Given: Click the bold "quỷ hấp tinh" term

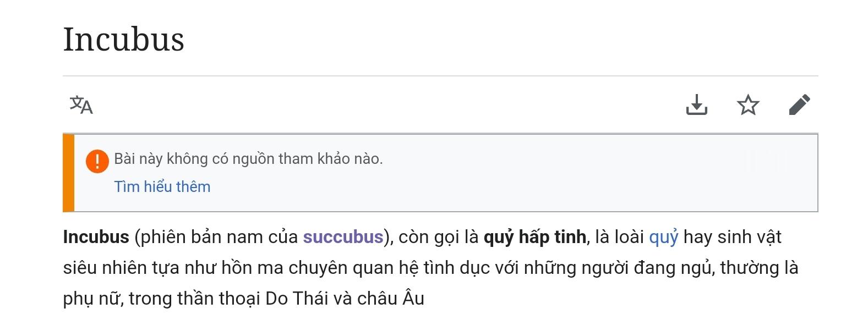Looking at the screenshot, I should [534, 237].
